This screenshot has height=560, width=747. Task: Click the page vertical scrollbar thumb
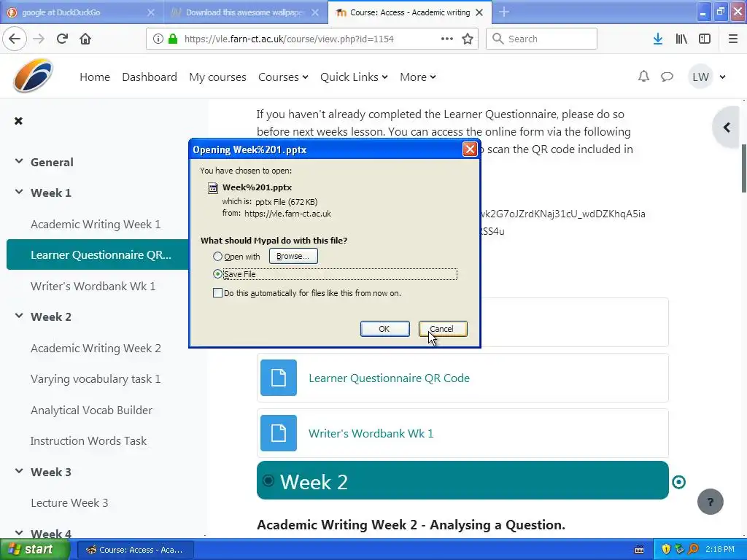(743, 168)
